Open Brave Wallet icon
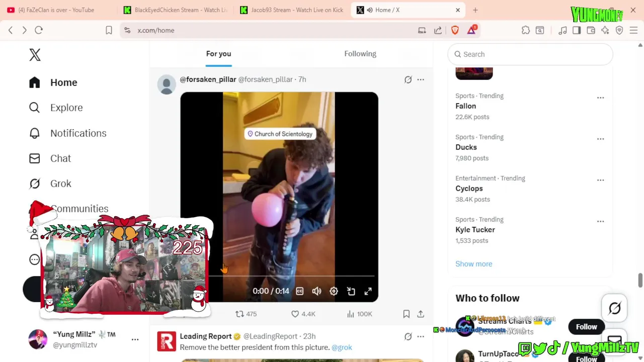The image size is (644, 362). coord(591,30)
